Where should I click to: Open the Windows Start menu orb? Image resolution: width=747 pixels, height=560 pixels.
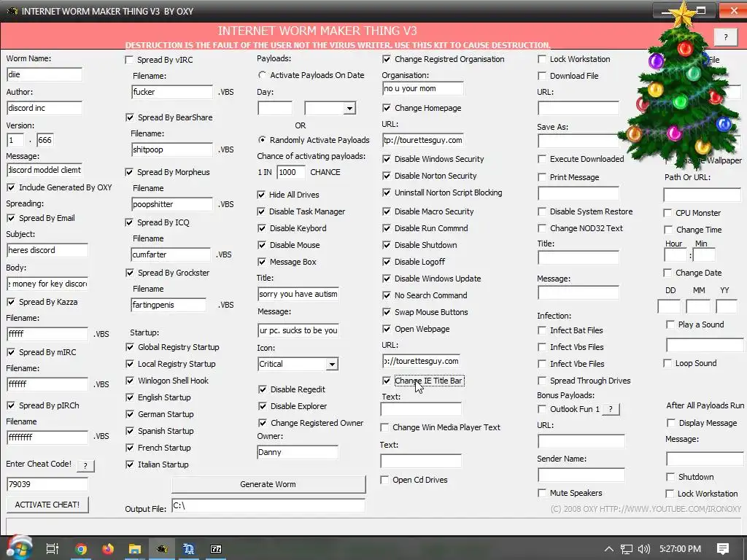[x=18, y=548]
